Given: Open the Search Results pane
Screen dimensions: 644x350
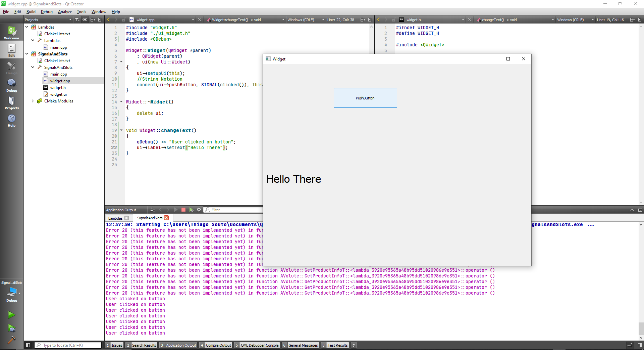Looking at the screenshot, I should [x=141, y=345].
